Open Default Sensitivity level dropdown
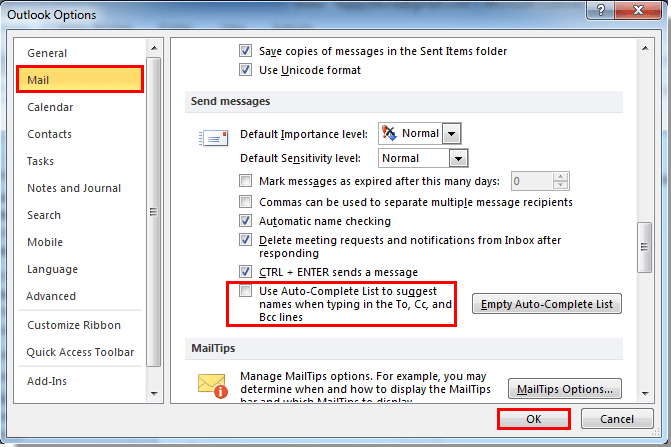This screenshot has height=447, width=671. (x=458, y=159)
